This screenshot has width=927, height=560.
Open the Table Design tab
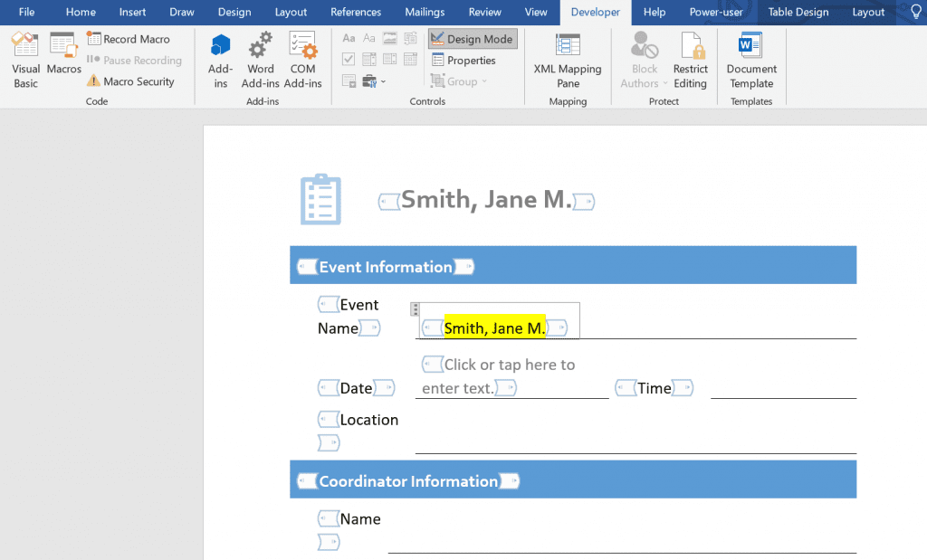point(798,12)
